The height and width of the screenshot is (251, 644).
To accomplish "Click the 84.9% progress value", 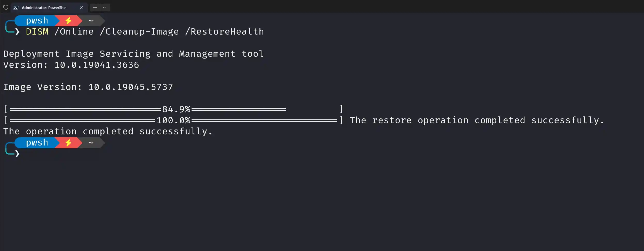I will 176,109.
